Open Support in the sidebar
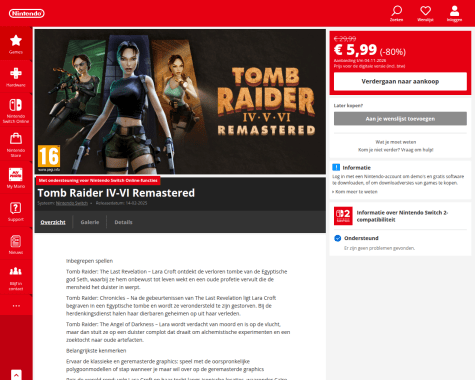This screenshot has height=380, width=475. [x=16, y=211]
